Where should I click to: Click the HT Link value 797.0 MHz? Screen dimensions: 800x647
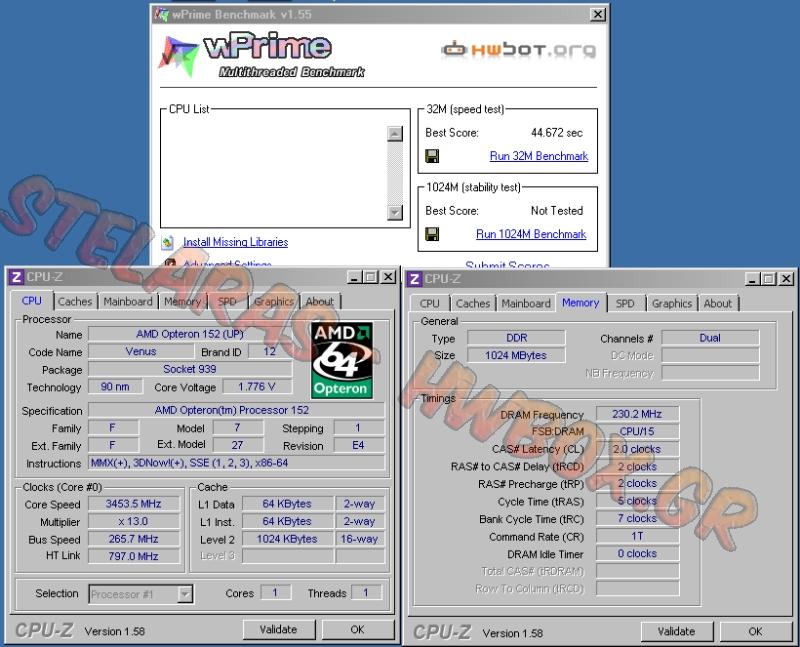point(134,556)
